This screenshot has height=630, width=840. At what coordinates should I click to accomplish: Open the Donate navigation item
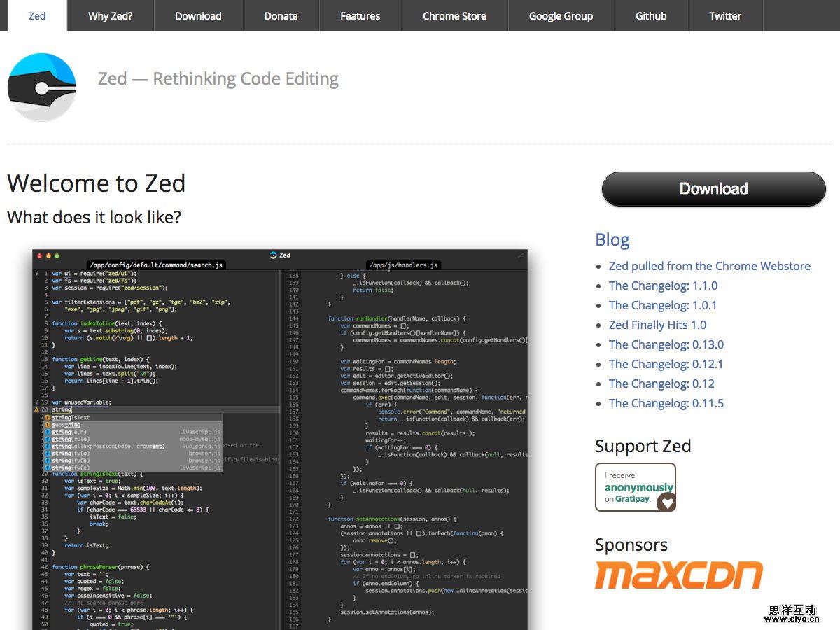tap(281, 15)
